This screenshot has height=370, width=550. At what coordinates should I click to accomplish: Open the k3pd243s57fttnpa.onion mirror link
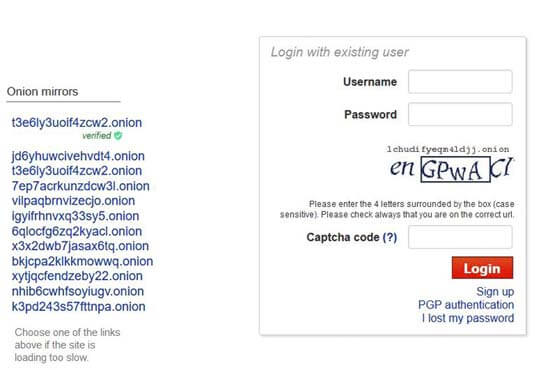click(x=78, y=307)
